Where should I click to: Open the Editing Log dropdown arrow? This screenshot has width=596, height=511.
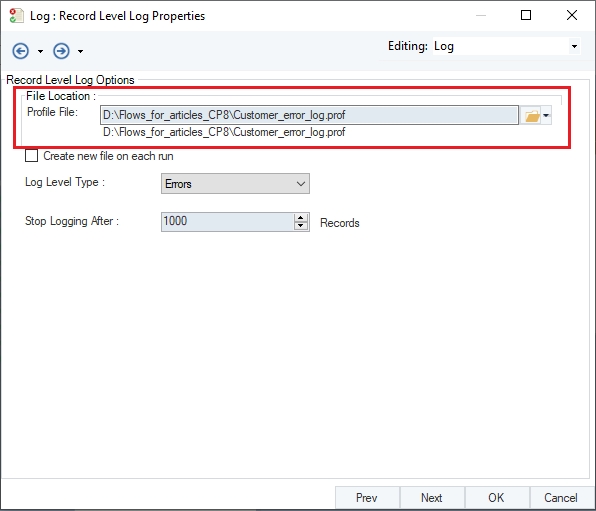click(x=574, y=46)
